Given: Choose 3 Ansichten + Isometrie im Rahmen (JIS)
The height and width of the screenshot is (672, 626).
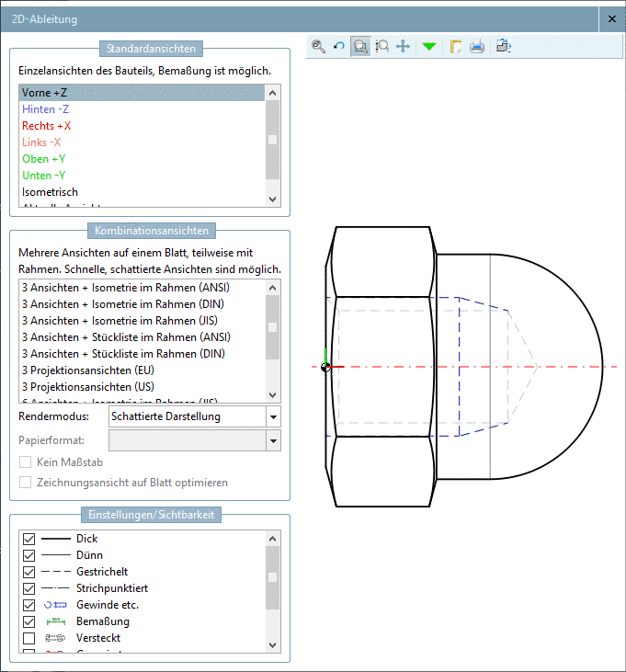Looking at the screenshot, I should coord(142,321).
